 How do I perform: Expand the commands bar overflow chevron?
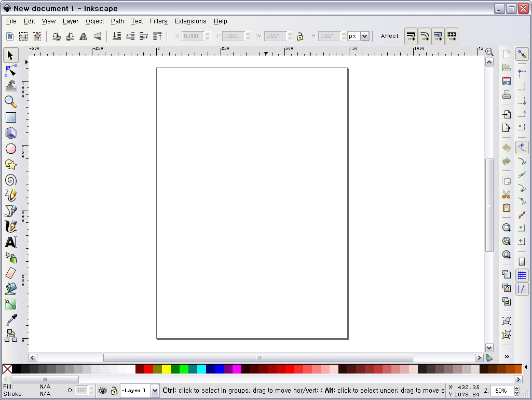click(x=507, y=356)
